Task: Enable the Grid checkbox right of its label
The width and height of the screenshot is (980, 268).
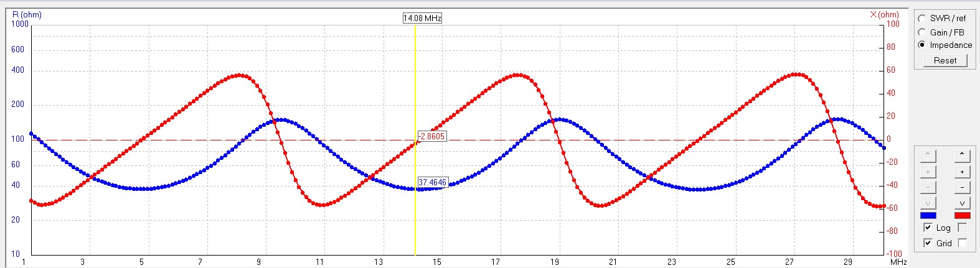Action: point(962,243)
